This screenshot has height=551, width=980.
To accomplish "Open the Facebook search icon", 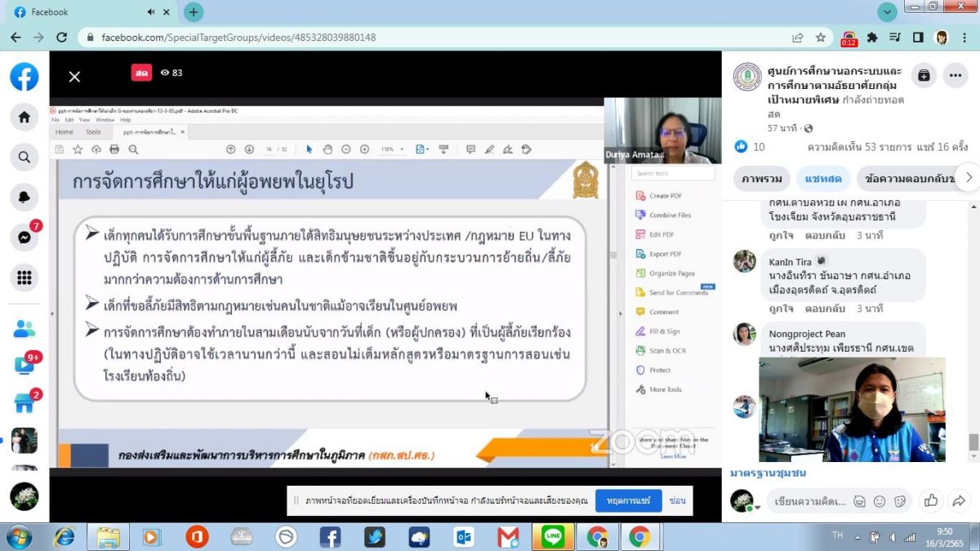I will tap(24, 157).
